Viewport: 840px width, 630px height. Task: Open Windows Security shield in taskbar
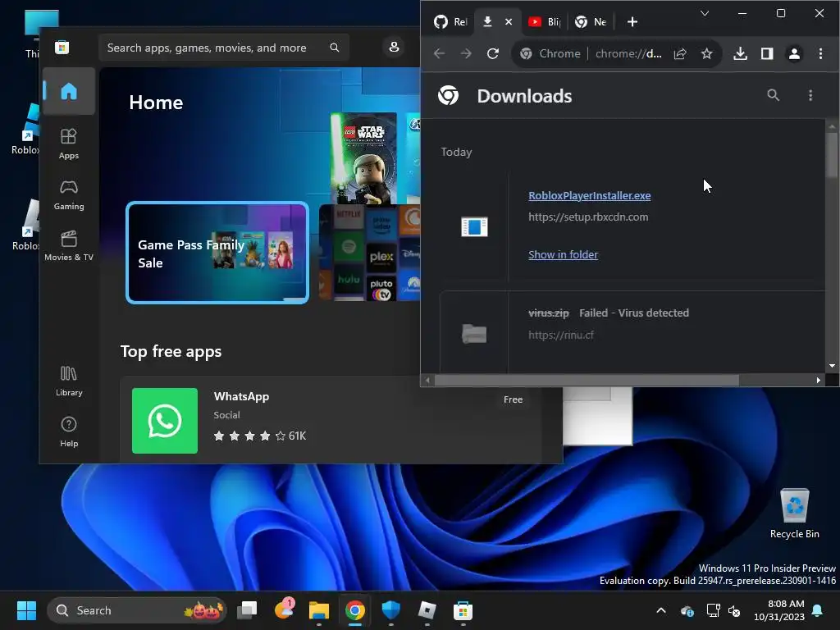tap(391, 610)
